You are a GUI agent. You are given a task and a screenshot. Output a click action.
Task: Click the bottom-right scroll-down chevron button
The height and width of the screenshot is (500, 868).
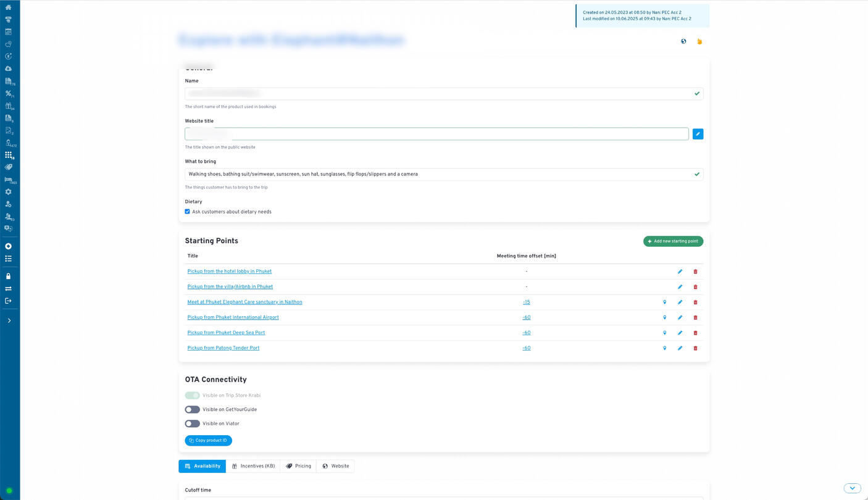click(852, 488)
